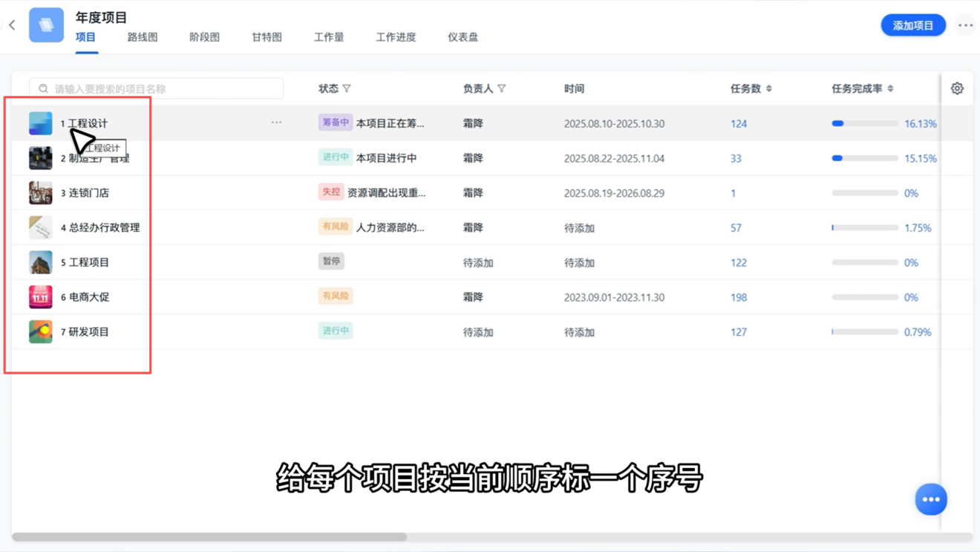Switch to the 路线图 tab
Viewport: 980px width, 552px height.
(143, 37)
